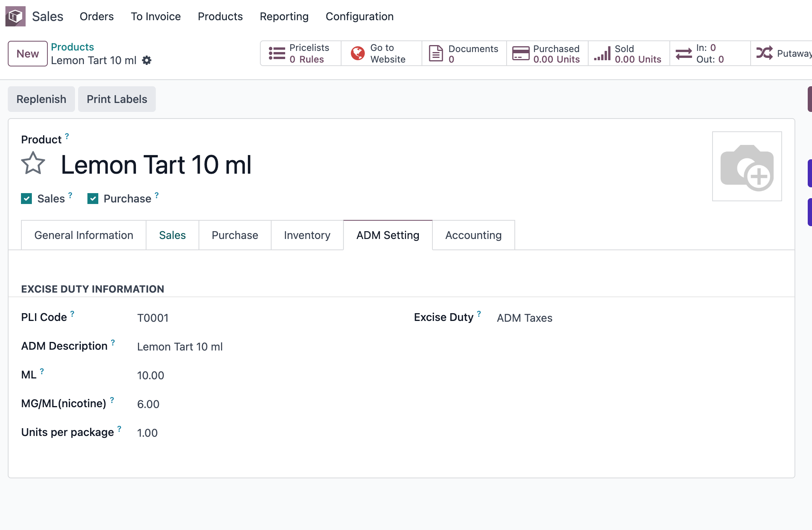Expand the Reporting menu
This screenshot has height=530, width=812.
(x=284, y=16)
